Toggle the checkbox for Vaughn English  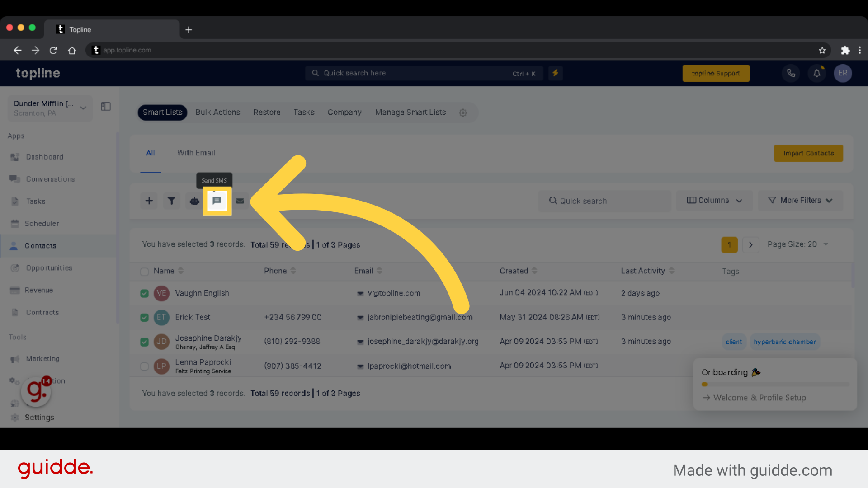[144, 292]
